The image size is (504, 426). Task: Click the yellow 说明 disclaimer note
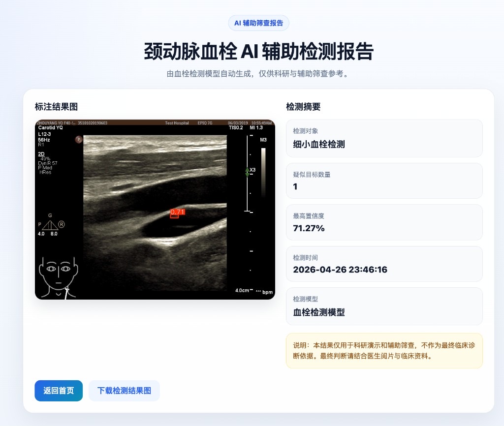[384, 351]
